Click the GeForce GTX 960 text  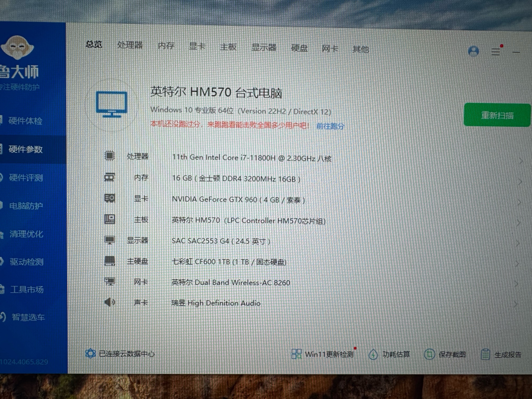238,200
